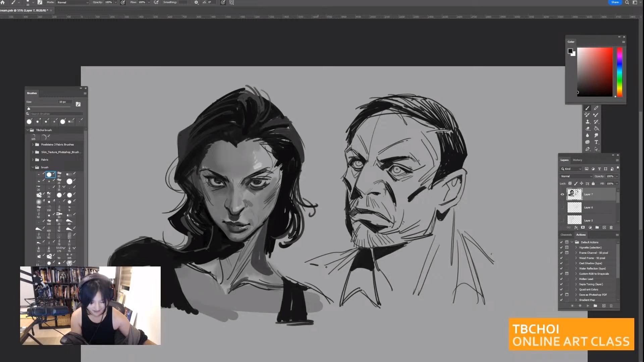Open the Brushes panel menu
The width and height of the screenshot is (644, 362).
pos(85,93)
